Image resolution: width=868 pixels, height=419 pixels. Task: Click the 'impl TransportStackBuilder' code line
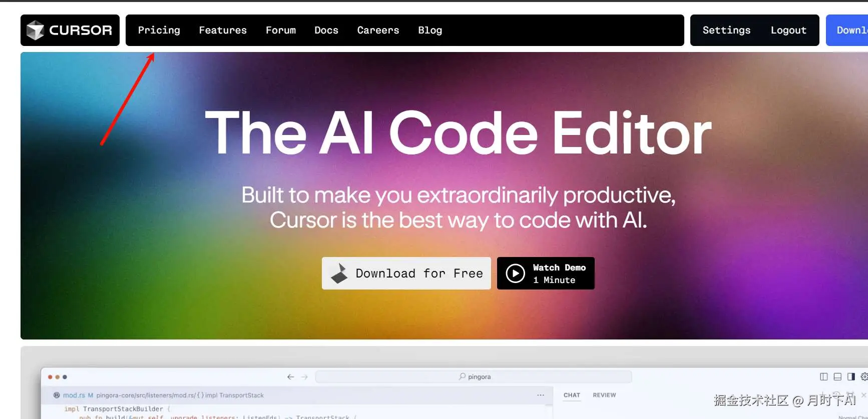point(117,409)
